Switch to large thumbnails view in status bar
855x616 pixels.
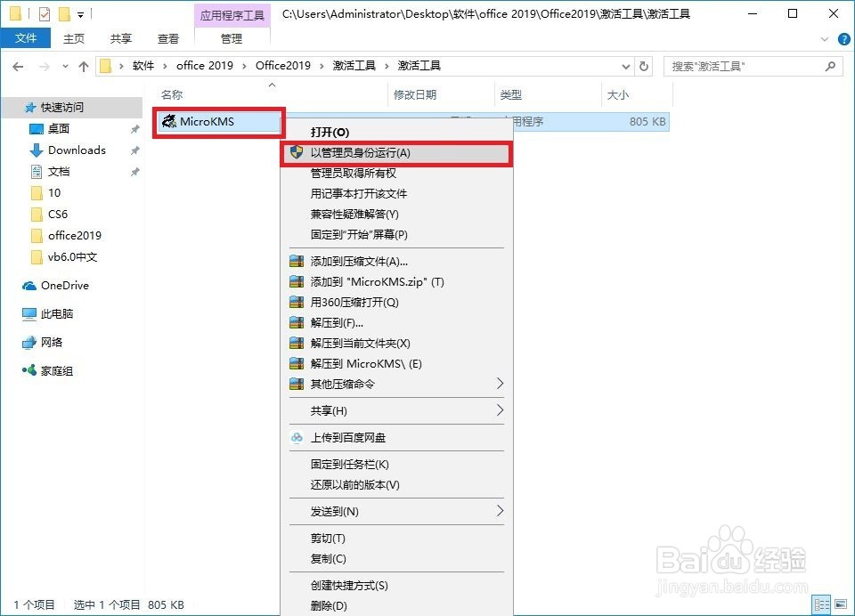point(841,604)
